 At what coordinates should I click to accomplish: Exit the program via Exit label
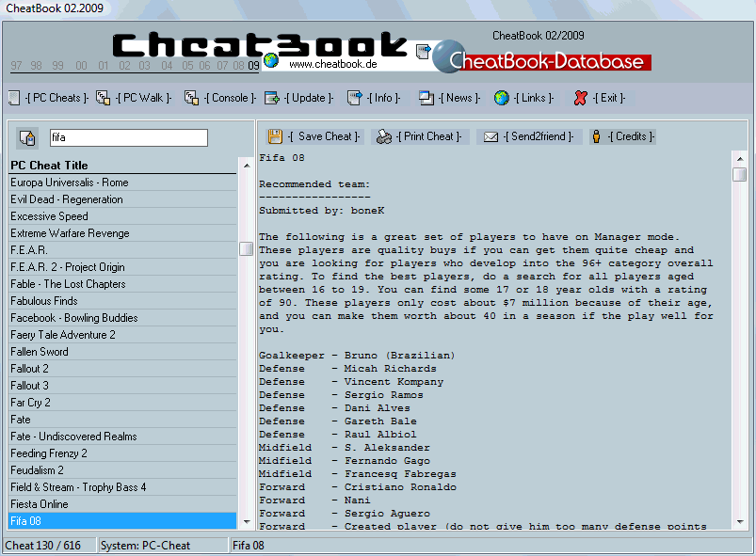(608, 98)
